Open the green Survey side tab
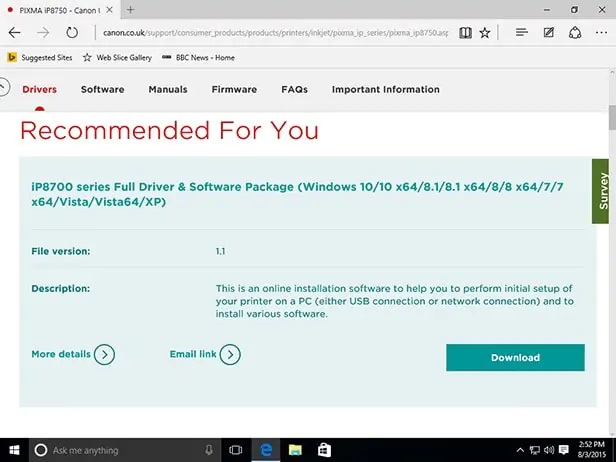616x462 pixels. point(600,191)
